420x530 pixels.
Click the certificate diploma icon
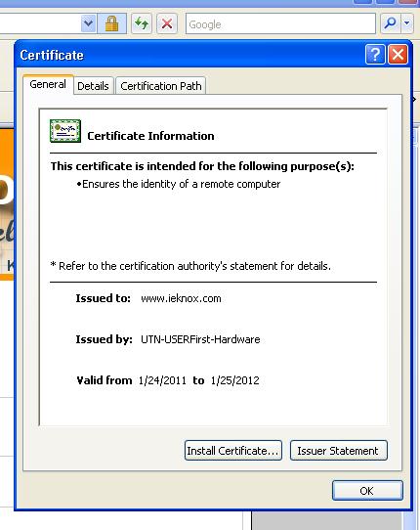[x=65, y=131]
